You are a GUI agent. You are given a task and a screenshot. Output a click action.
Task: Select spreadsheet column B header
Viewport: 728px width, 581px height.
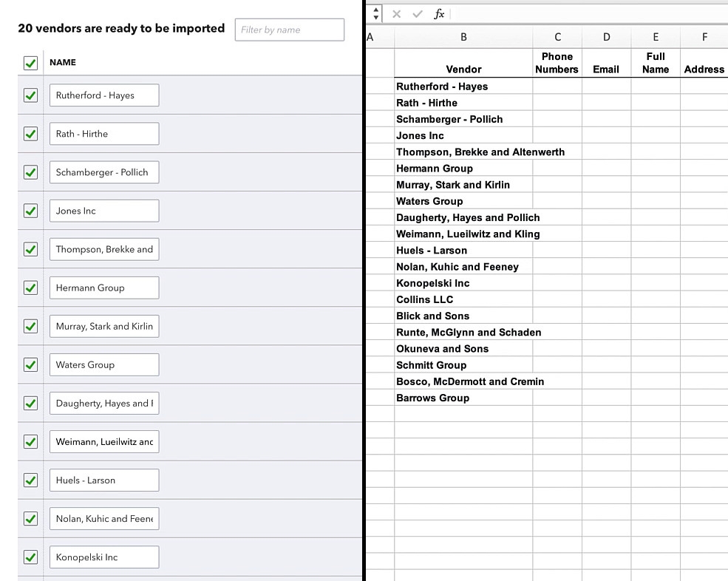tap(463, 37)
